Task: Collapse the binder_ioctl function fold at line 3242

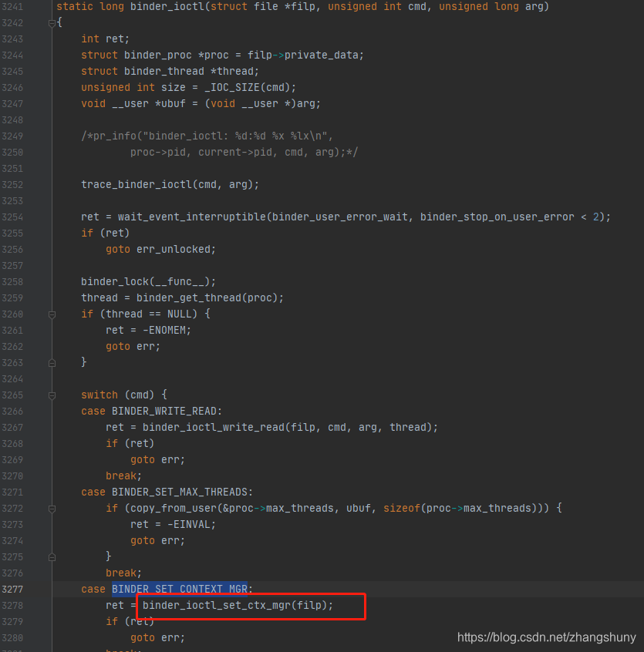Action: 52,23
